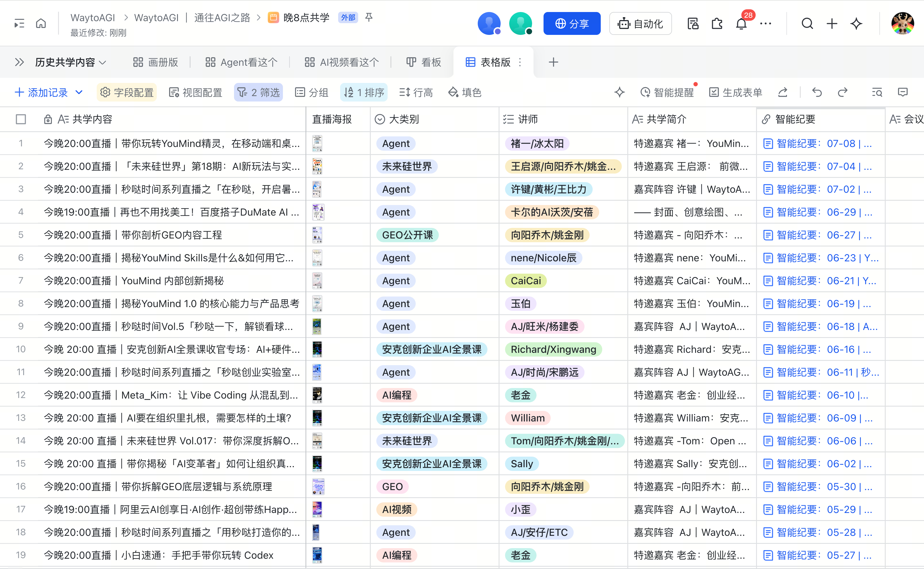Open notifications bell with 28 badge

[741, 24]
